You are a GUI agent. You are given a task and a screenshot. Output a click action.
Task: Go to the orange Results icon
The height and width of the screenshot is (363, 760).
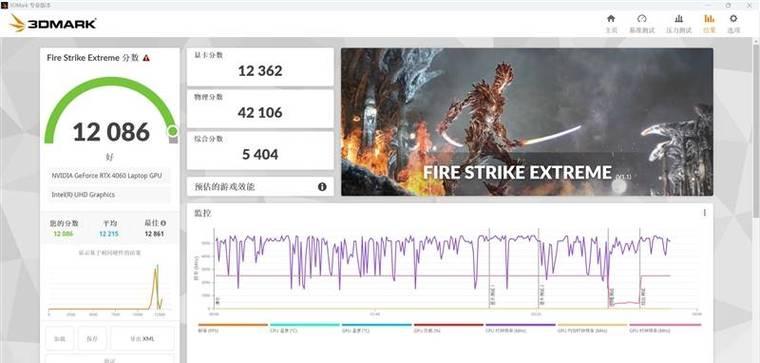[x=709, y=23]
